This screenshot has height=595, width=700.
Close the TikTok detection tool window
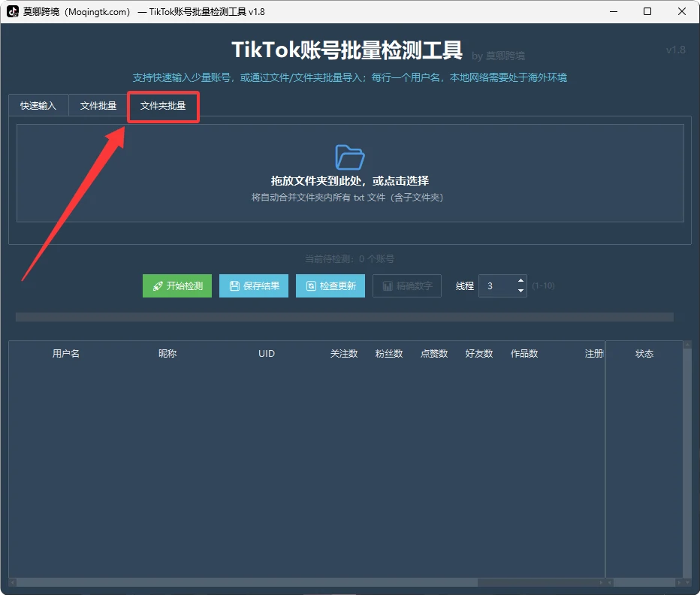[682, 11]
